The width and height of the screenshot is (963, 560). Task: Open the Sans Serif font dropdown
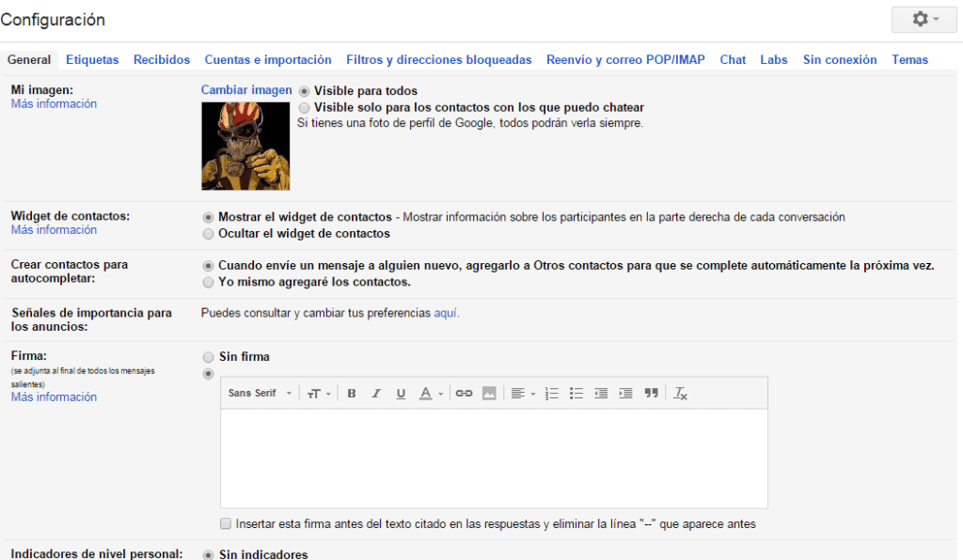(260, 394)
